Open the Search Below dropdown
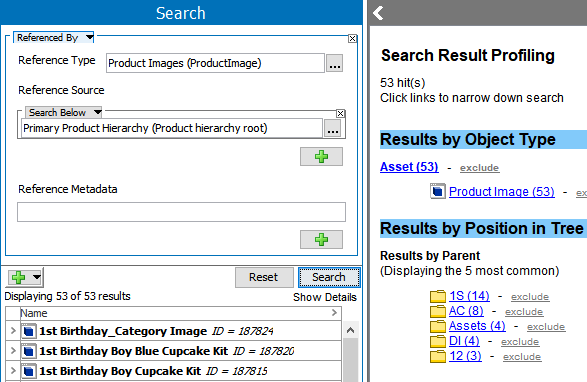587x382 pixels. [97, 112]
